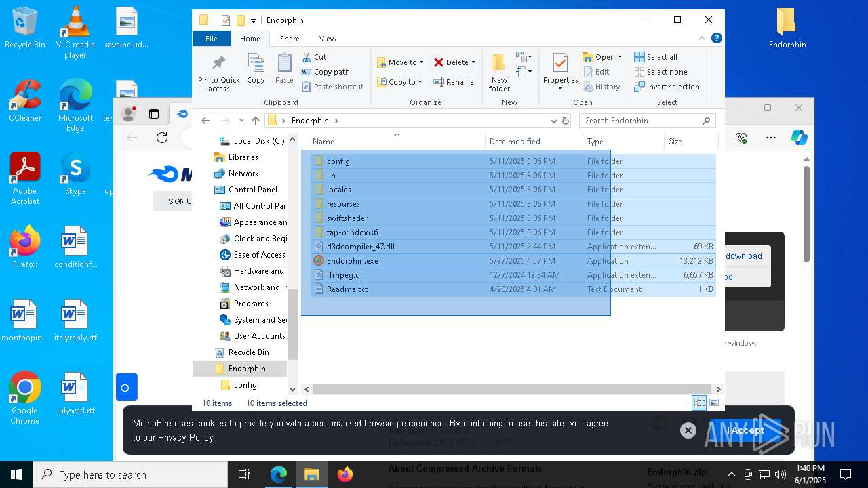Switch to the Share ribbon tab
Image resolution: width=868 pixels, height=488 pixels.
(x=290, y=39)
